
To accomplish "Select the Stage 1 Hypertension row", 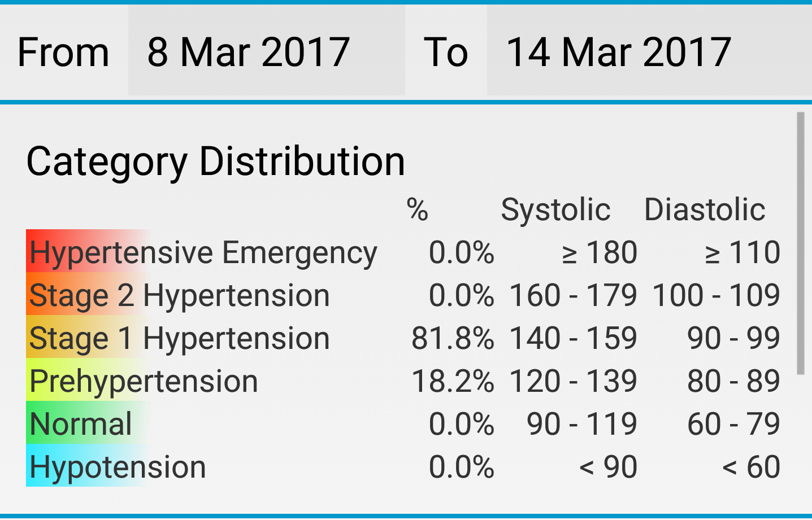I will pos(403,338).
